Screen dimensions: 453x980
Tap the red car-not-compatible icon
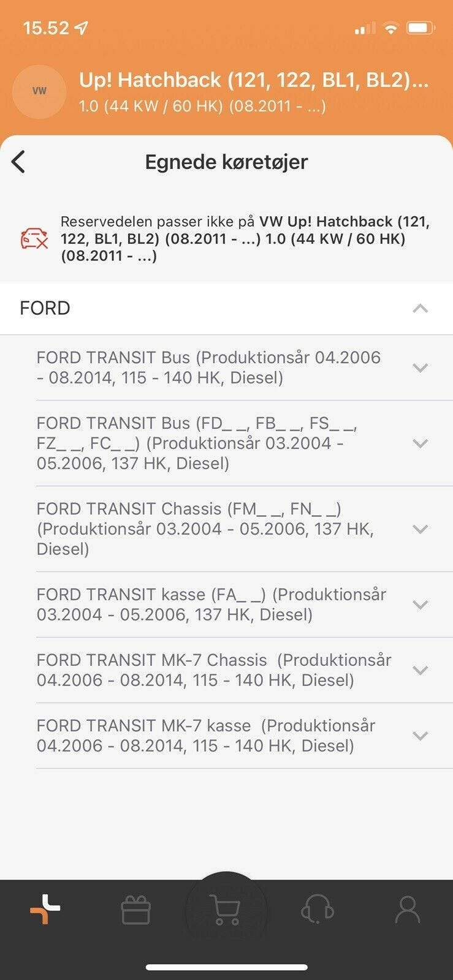[x=34, y=239]
